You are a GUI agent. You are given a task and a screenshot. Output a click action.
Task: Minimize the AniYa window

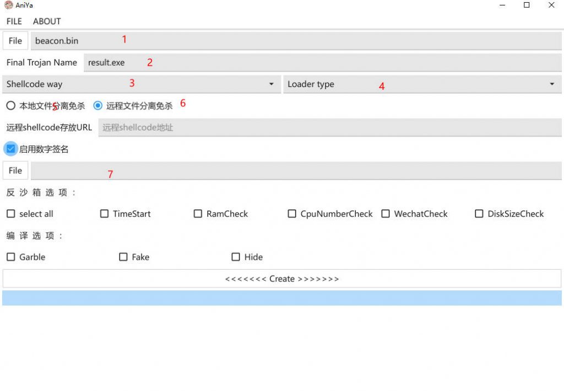(x=502, y=5)
